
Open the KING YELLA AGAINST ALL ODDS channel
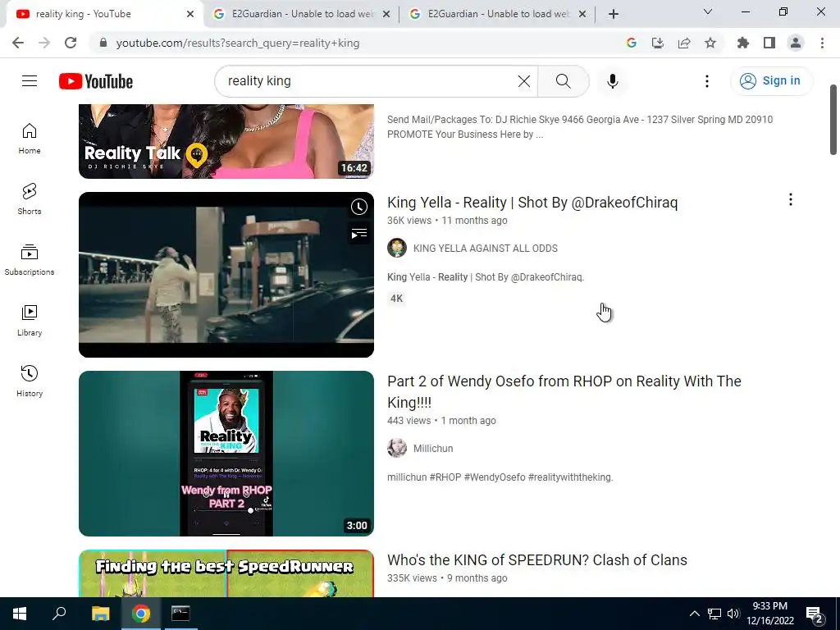tap(486, 248)
